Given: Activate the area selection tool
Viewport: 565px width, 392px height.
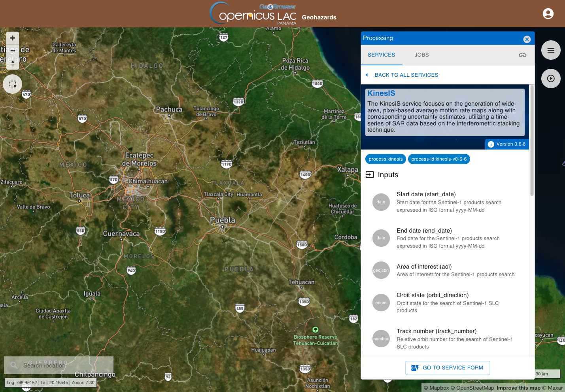Looking at the screenshot, I should tap(13, 84).
